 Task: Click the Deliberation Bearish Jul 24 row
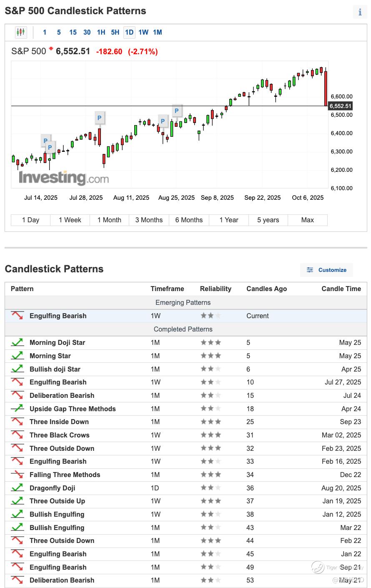186,395
